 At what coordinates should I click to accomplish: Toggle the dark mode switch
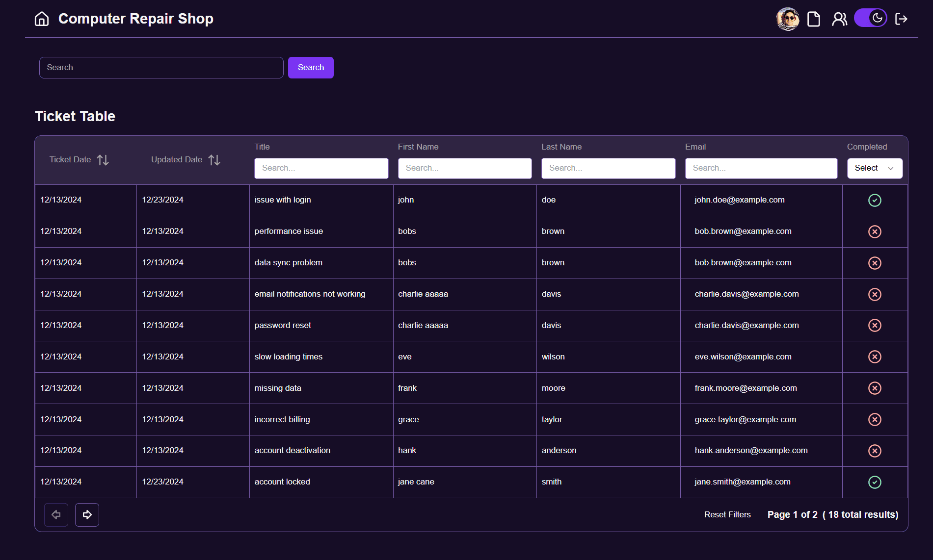pos(870,19)
